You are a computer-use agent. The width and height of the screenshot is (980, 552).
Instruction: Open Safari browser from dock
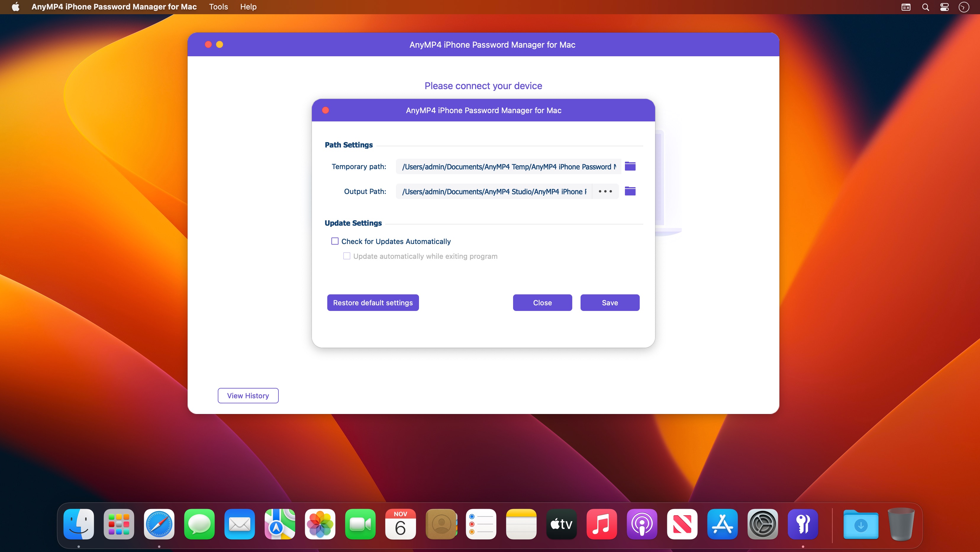point(159,524)
